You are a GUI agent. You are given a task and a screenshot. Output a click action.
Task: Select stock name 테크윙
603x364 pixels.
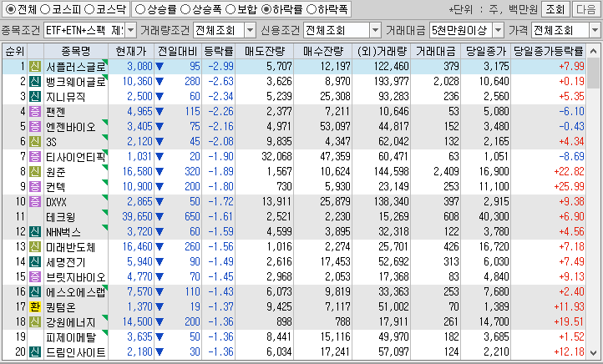tap(60, 217)
